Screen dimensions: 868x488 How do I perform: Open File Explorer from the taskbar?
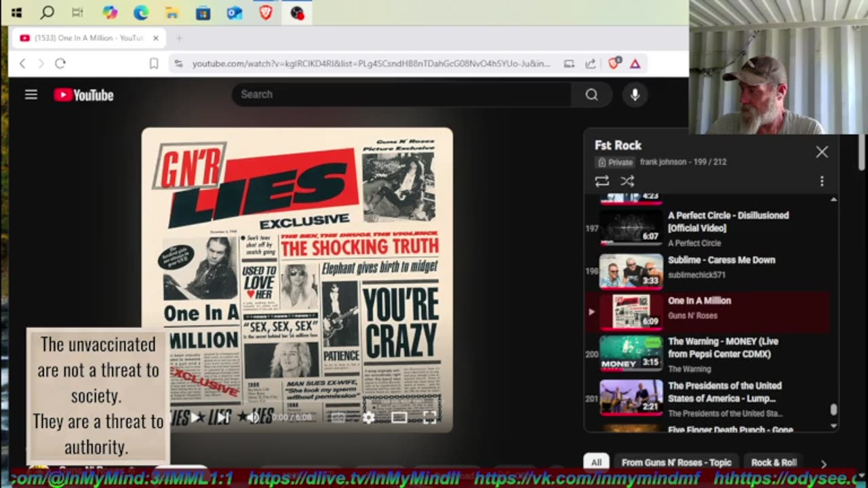(x=172, y=12)
